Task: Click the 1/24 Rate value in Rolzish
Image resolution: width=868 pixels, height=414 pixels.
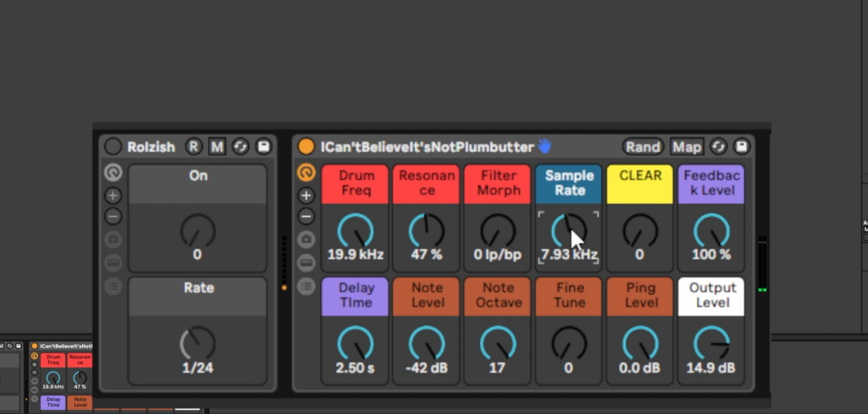Action: [x=198, y=368]
